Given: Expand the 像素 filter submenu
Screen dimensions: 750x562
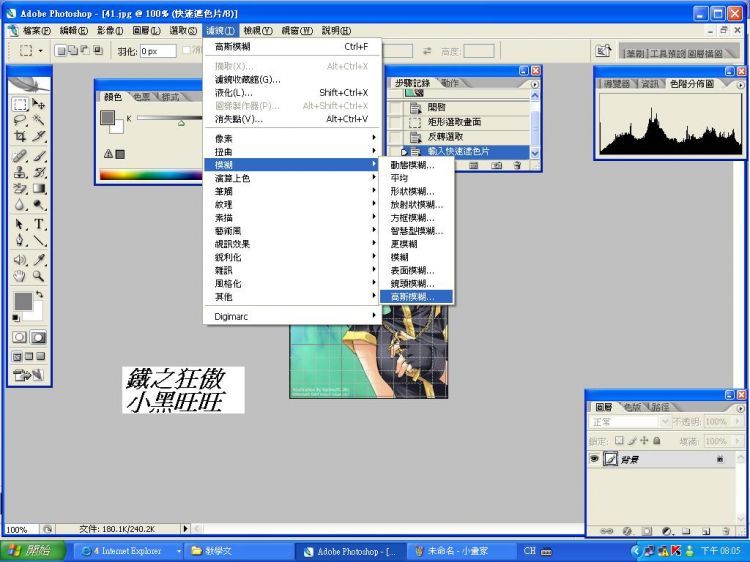Looking at the screenshot, I should (x=290, y=138).
